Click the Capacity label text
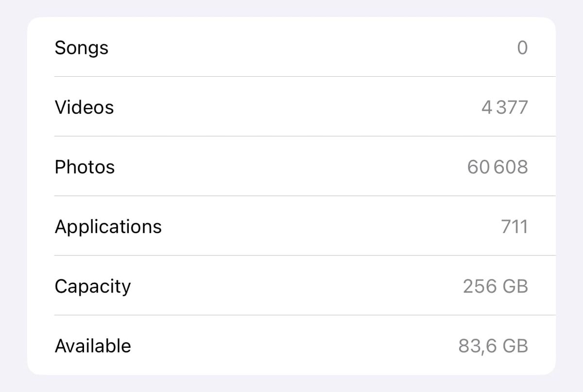Viewport: 583px width, 392px height. point(93,286)
